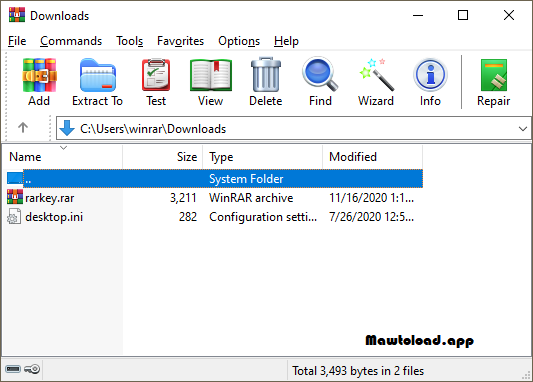Sort files by Modified column header
This screenshot has width=533, height=382.
(373, 157)
